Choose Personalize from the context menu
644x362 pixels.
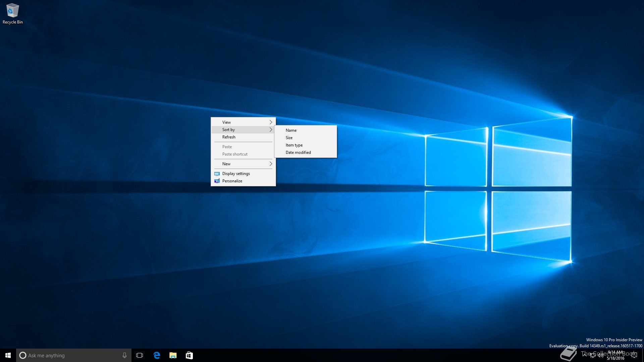243,181
